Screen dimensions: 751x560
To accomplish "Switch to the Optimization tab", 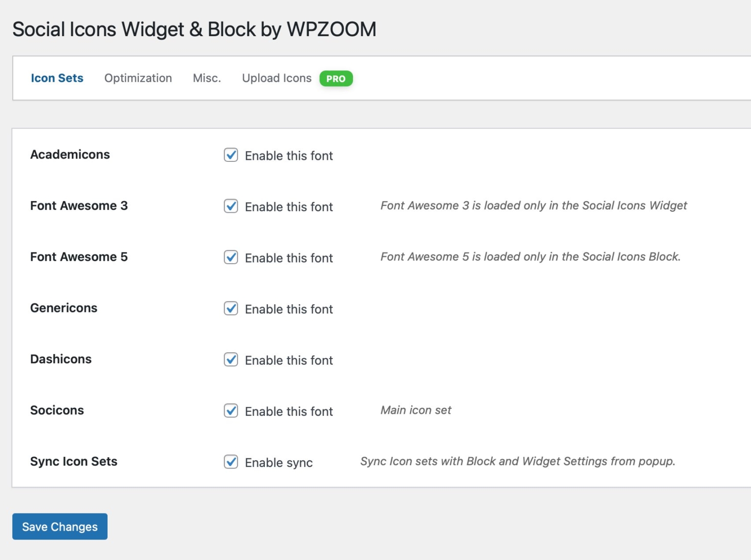I will click(138, 78).
